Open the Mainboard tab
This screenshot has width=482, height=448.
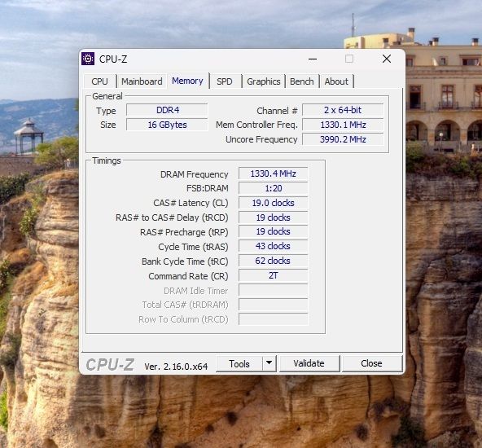point(142,81)
